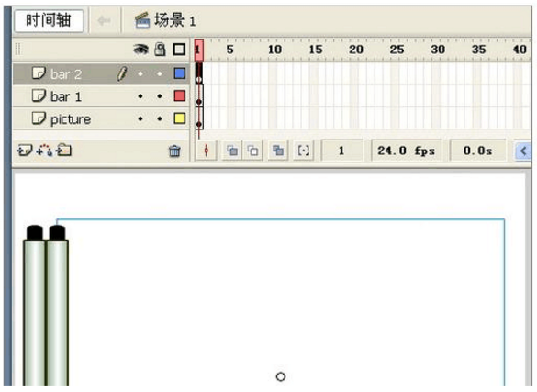Toggle lock dot for picture layer
This screenshot has width=537, height=392.
click(160, 119)
